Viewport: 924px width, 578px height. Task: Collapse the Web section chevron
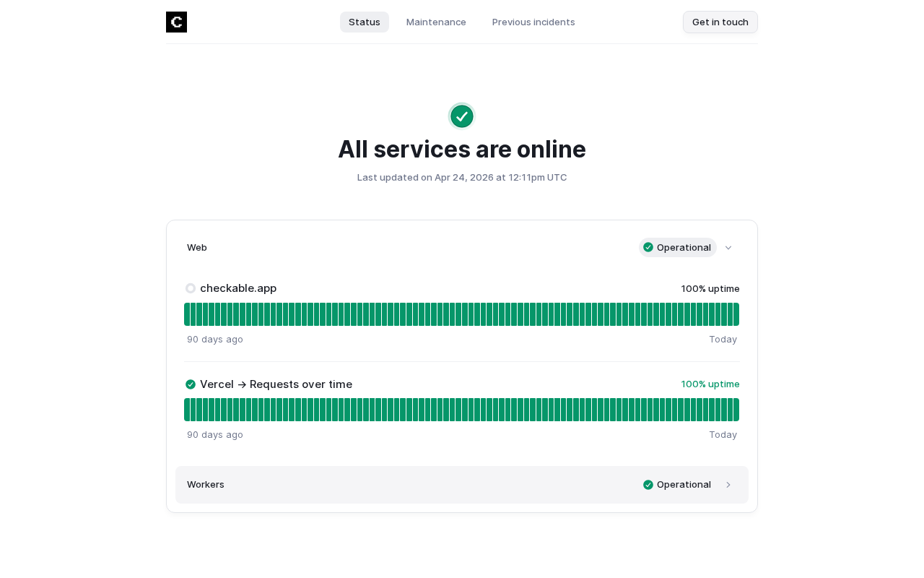click(x=728, y=248)
